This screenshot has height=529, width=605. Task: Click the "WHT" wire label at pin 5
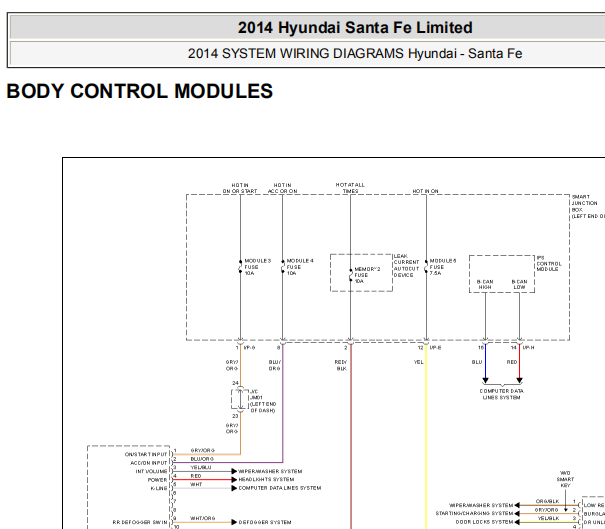tap(196, 484)
